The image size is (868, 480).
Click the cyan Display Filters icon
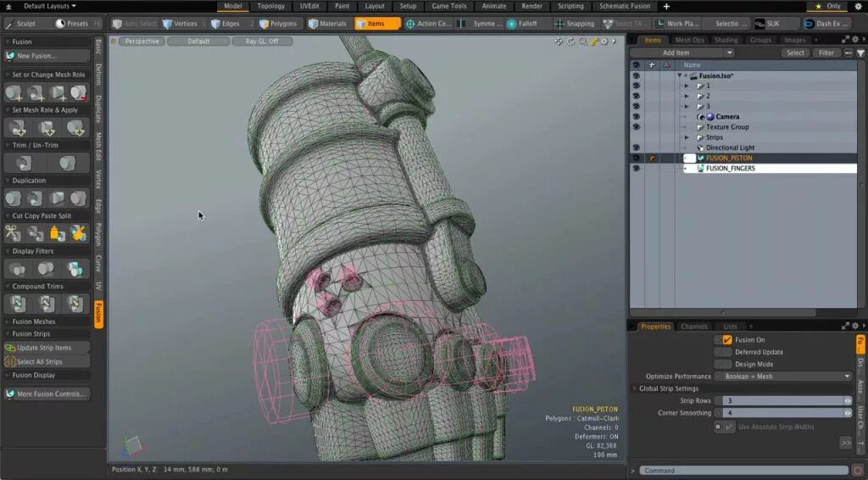point(75,269)
